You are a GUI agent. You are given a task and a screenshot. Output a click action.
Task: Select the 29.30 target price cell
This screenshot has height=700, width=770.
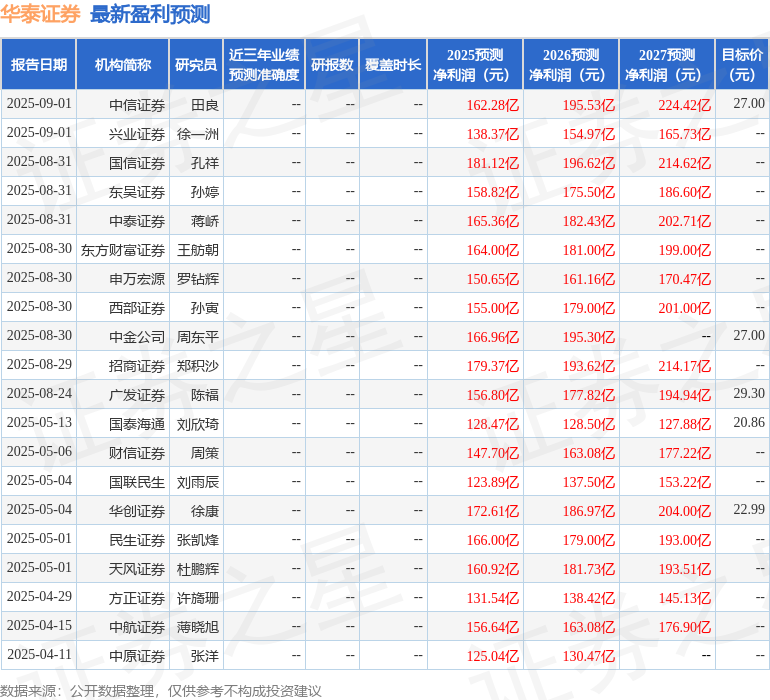click(748, 394)
